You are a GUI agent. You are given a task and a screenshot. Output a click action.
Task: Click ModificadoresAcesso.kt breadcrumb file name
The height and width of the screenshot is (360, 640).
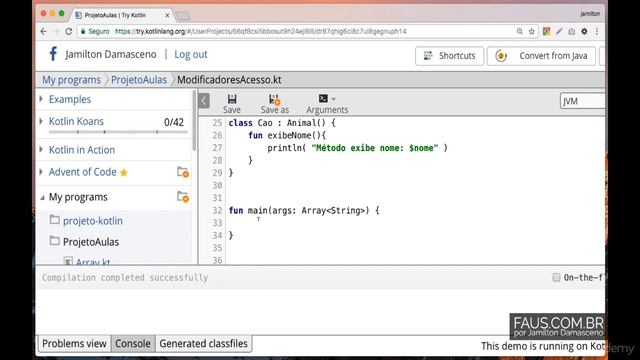(x=229, y=80)
